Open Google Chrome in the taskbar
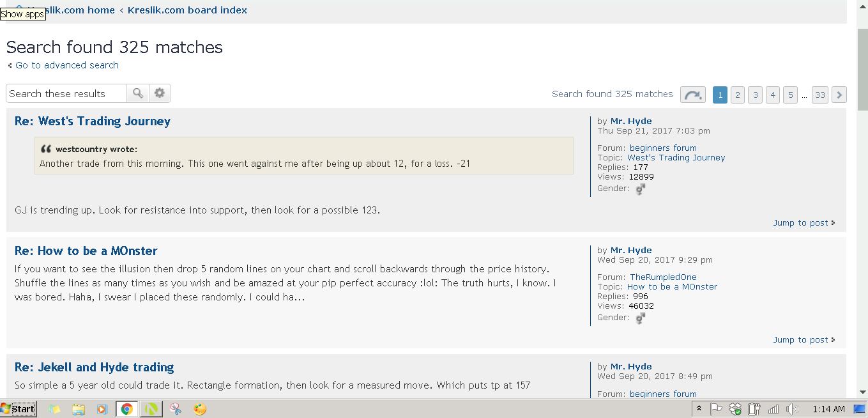Image resolution: width=868 pixels, height=418 pixels. [x=127, y=409]
